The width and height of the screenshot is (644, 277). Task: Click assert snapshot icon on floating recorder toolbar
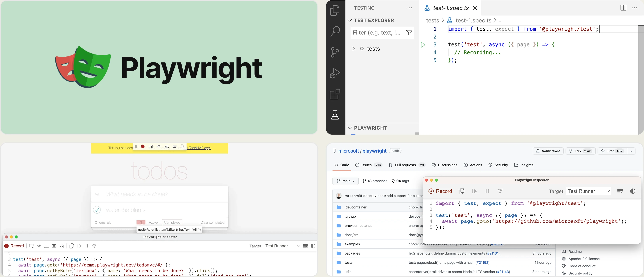click(x=183, y=146)
